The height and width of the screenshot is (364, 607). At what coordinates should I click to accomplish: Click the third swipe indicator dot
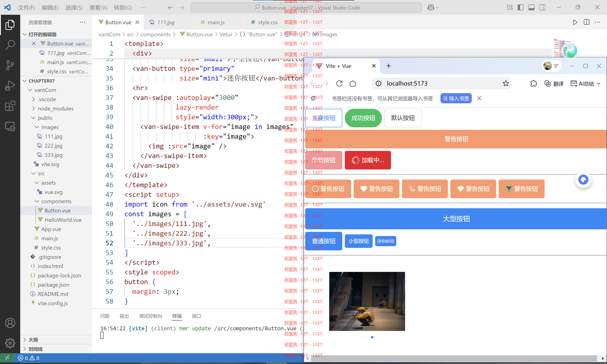[x=372, y=337]
